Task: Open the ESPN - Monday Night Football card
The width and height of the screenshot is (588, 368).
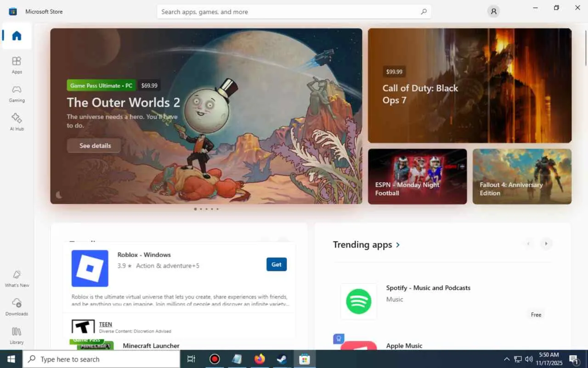Action: coord(417,176)
